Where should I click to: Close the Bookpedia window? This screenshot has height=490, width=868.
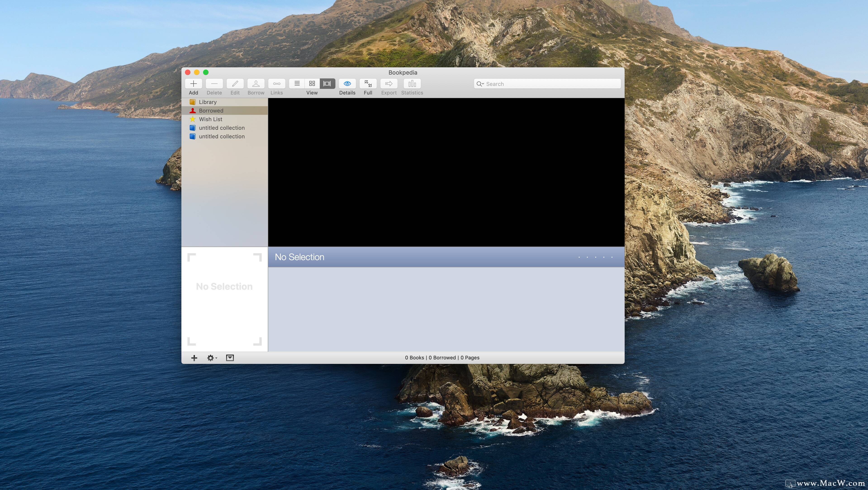click(x=188, y=72)
